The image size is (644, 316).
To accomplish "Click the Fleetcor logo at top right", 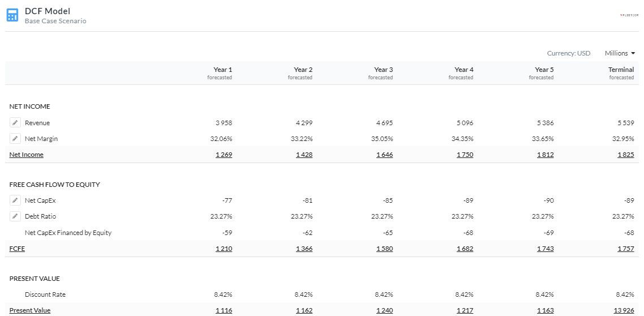I will (629, 15).
